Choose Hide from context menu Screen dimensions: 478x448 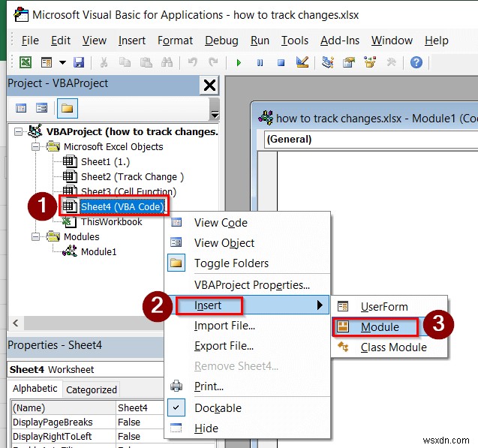tap(247, 428)
